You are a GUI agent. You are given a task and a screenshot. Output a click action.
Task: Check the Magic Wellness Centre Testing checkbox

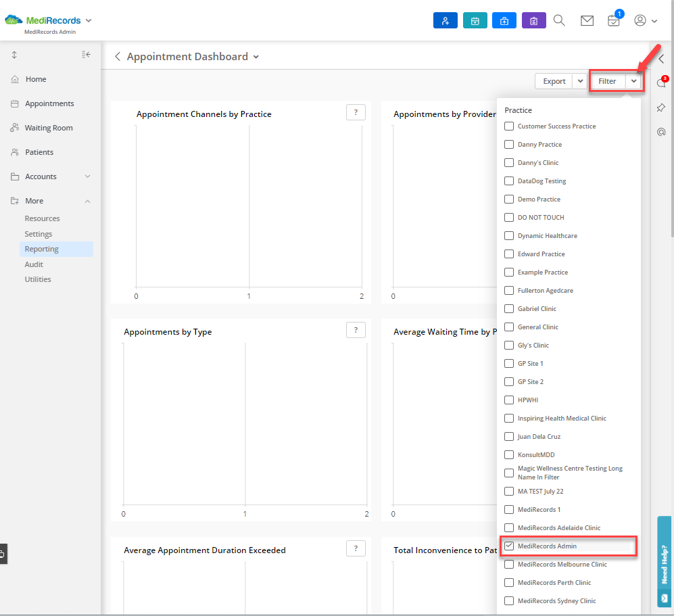[x=509, y=473]
